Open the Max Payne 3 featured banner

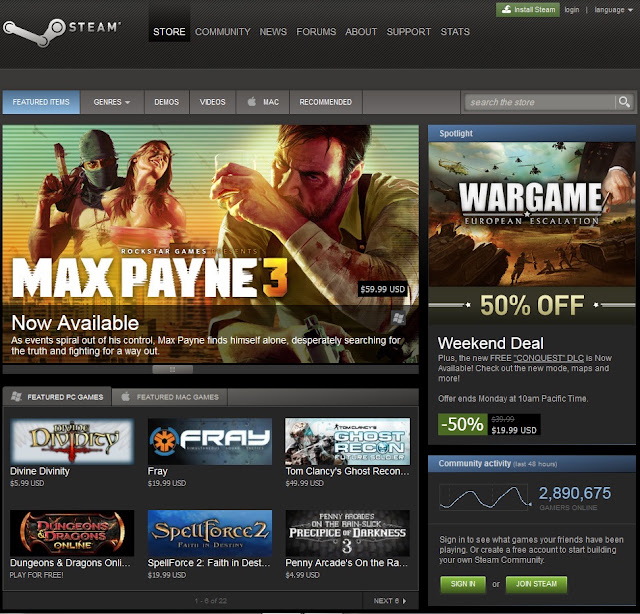coord(211,244)
